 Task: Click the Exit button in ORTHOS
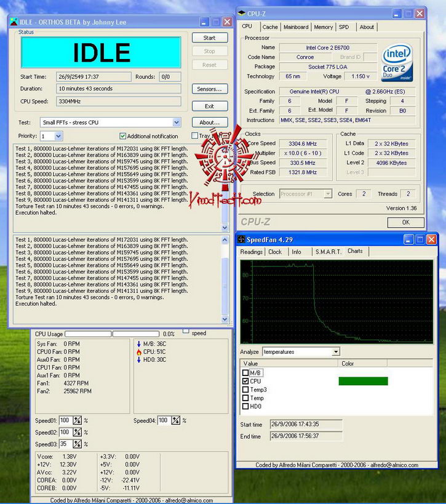[x=210, y=106]
